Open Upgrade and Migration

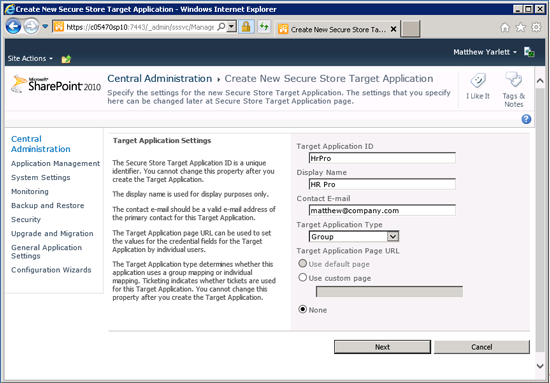52,234
